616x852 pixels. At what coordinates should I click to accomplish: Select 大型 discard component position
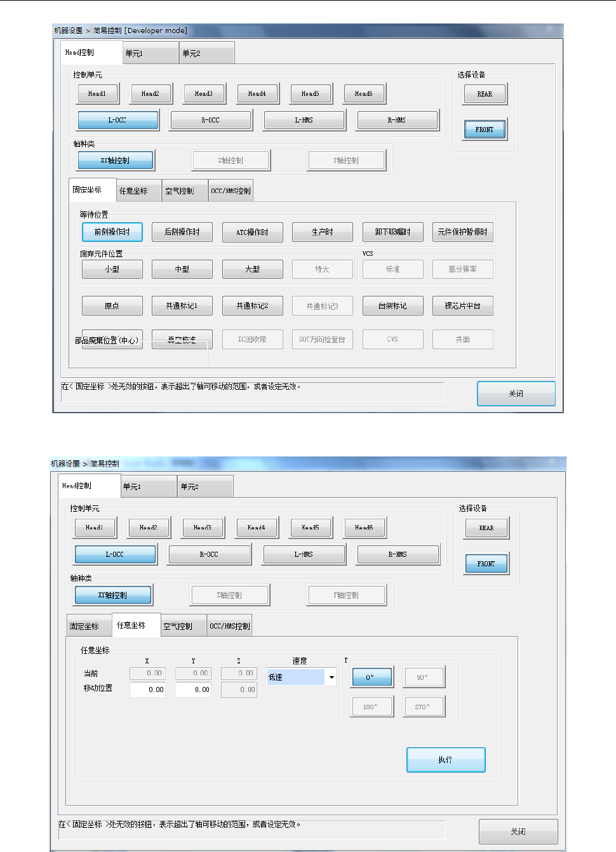click(x=253, y=269)
